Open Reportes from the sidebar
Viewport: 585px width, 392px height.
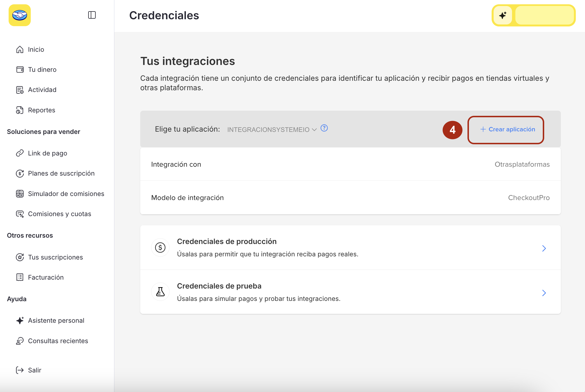[42, 110]
